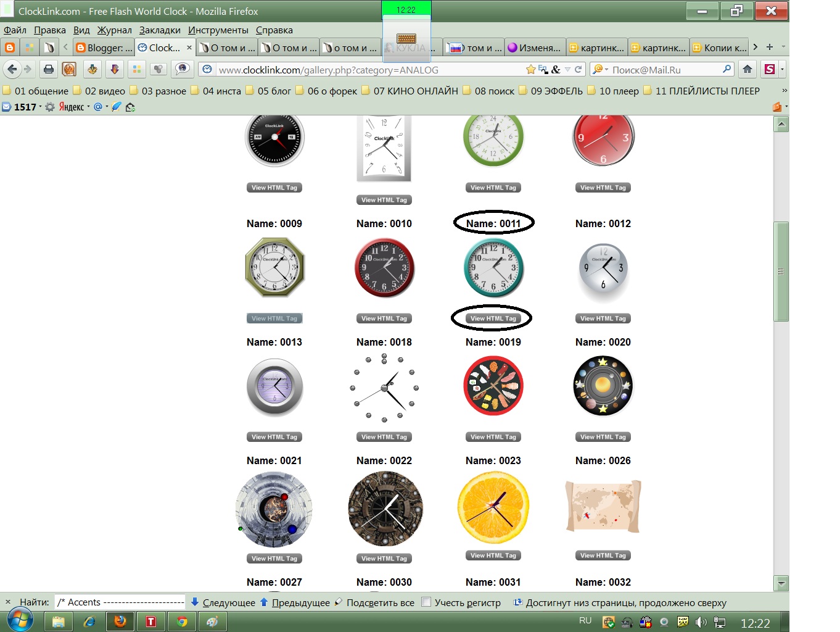
Task: Open the Вид menu
Action: pos(81,30)
